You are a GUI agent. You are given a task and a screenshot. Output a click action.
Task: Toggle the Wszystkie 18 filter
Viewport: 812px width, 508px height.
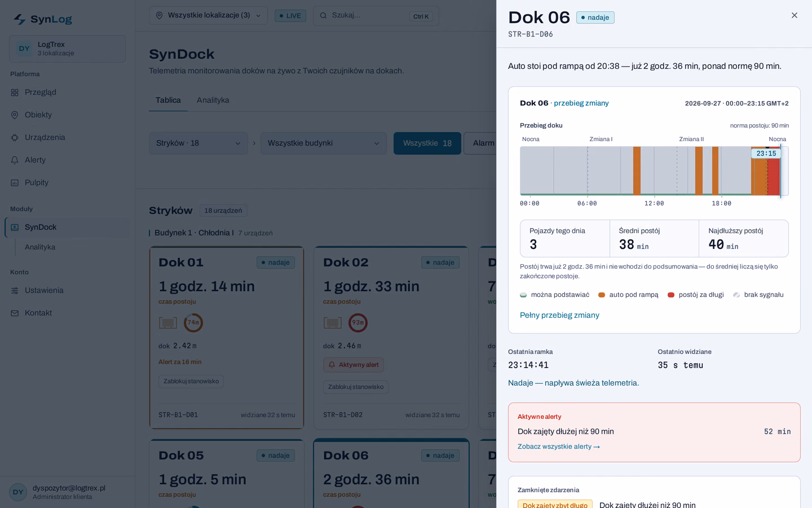[427, 143]
